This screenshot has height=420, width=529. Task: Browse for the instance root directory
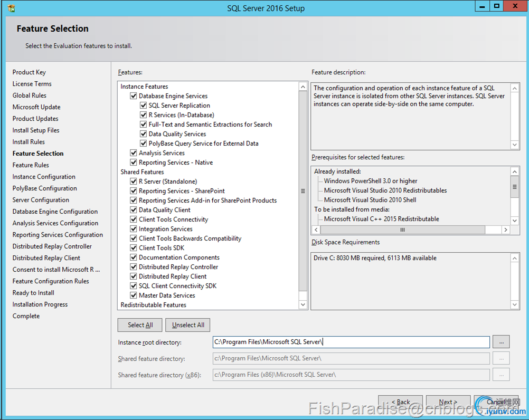502,342
